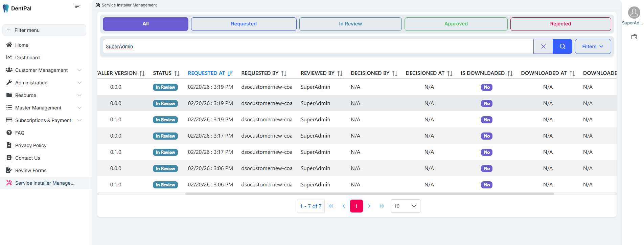Screen dimensions: 644x245
Task: Click the magnifier search button
Action: [x=562, y=46]
